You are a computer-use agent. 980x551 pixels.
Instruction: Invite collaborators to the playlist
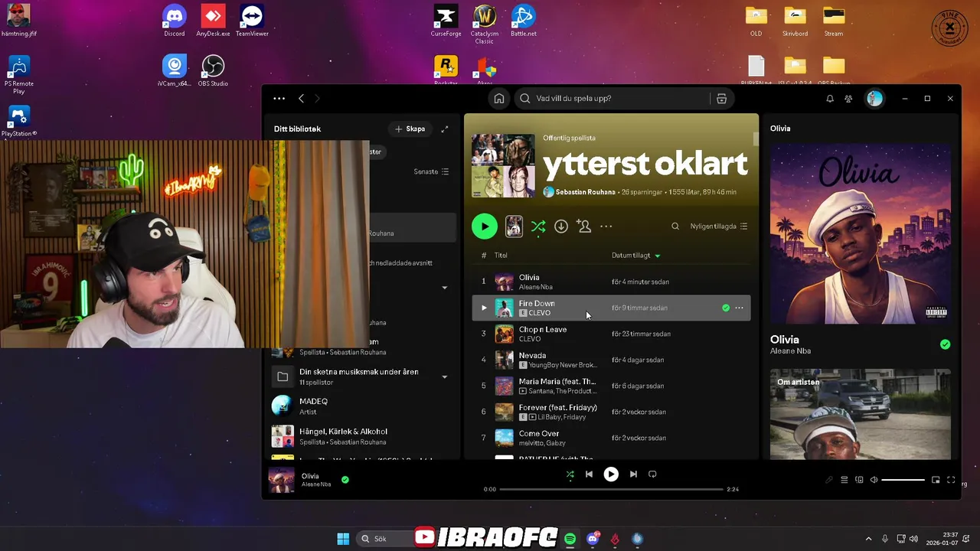(x=584, y=226)
